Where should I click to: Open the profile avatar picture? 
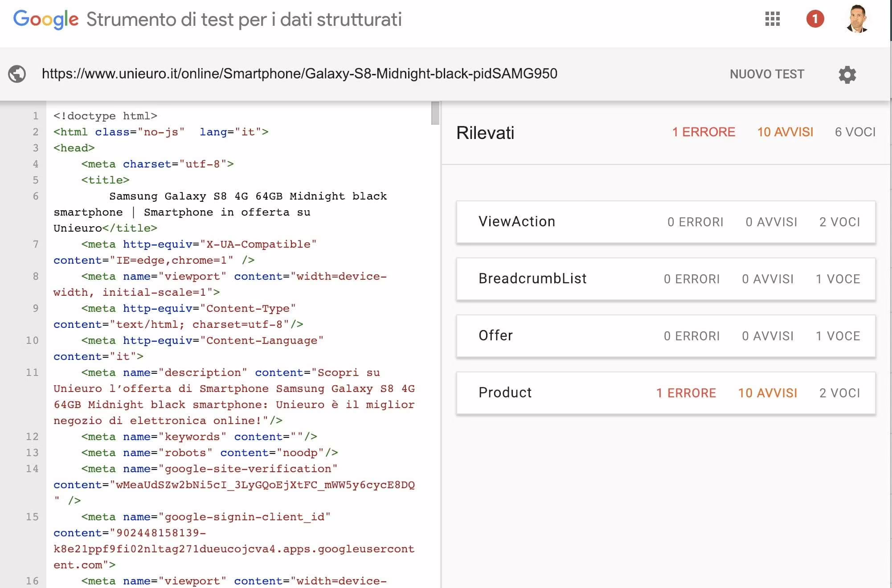point(858,19)
